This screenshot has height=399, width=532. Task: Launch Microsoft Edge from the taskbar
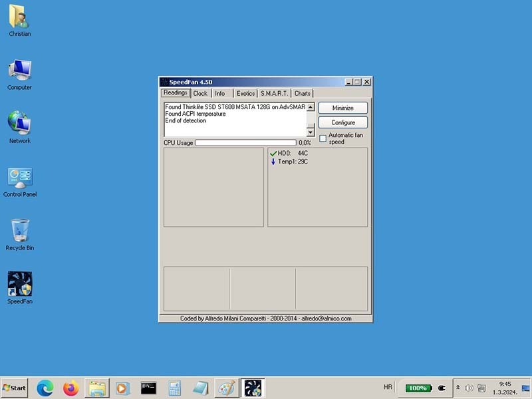tap(45, 388)
